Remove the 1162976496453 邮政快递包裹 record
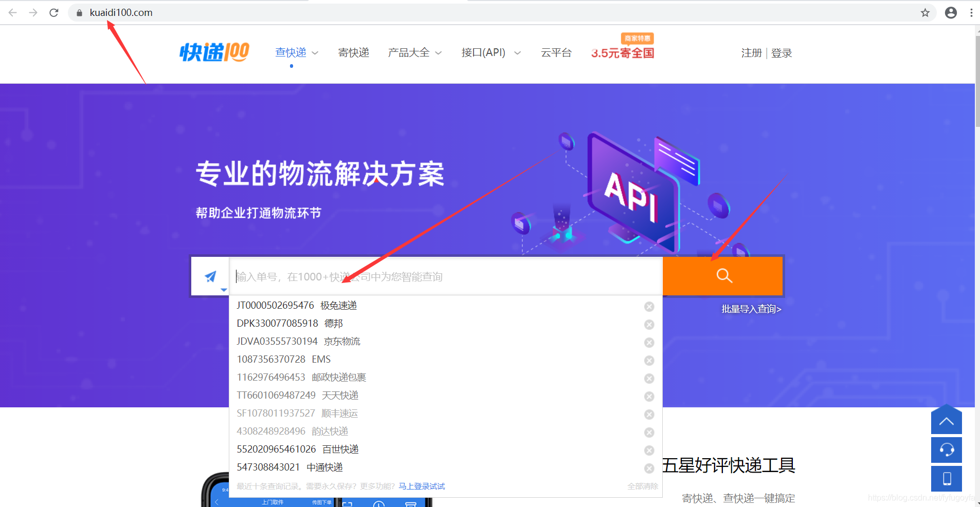 point(649,379)
